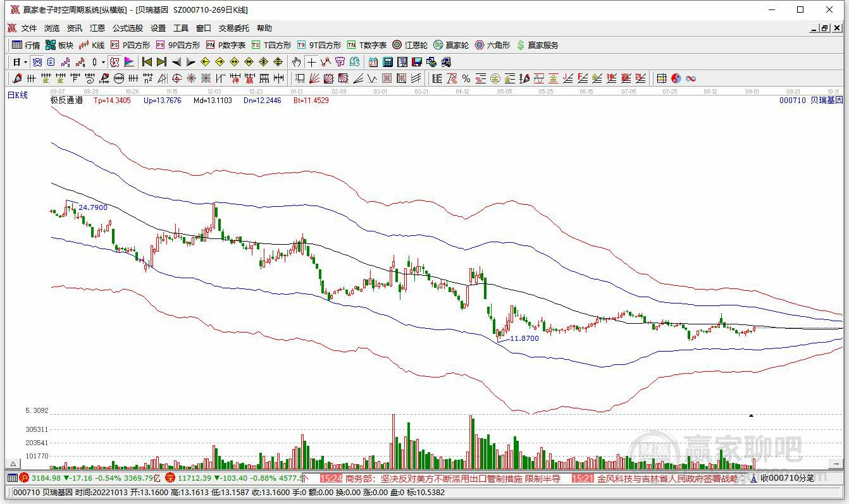Open 赢家服务 with dollar icon
This screenshot has width=849, height=504.
coord(538,45)
